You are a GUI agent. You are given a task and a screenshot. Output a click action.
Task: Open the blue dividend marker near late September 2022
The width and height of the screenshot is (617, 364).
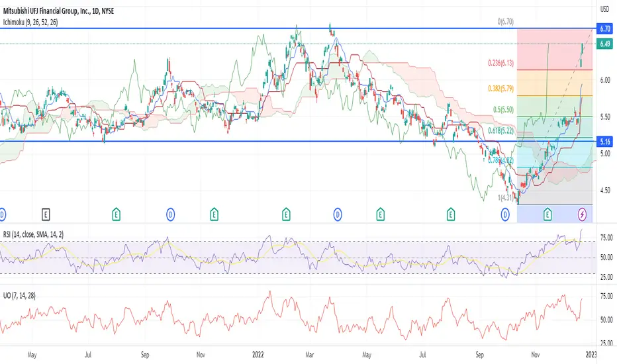pos(505,214)
